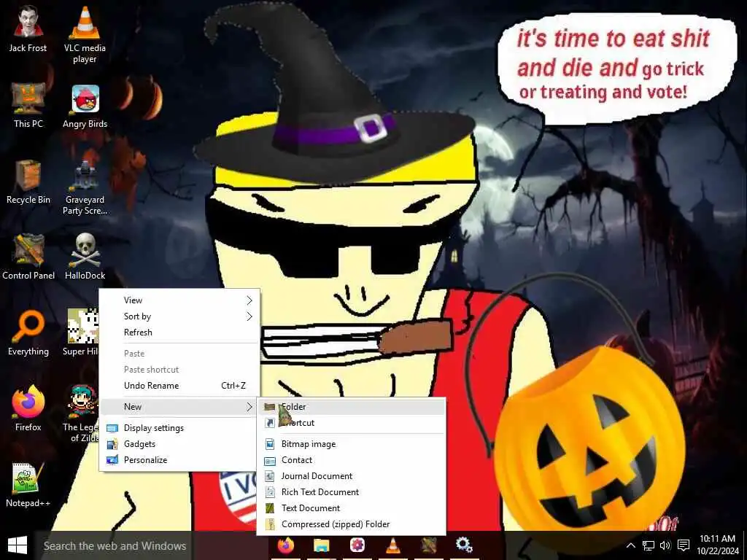Select the Recycle Bin icon
This screenshot has height=560, width=747.
pos(28,182)
